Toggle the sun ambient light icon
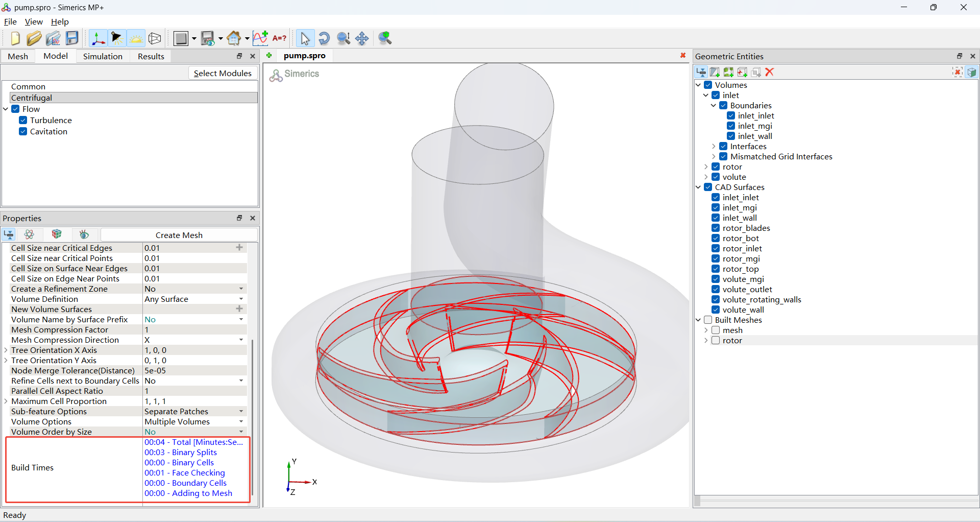This screenshot has height=522, width=980. tap(136, 38)
